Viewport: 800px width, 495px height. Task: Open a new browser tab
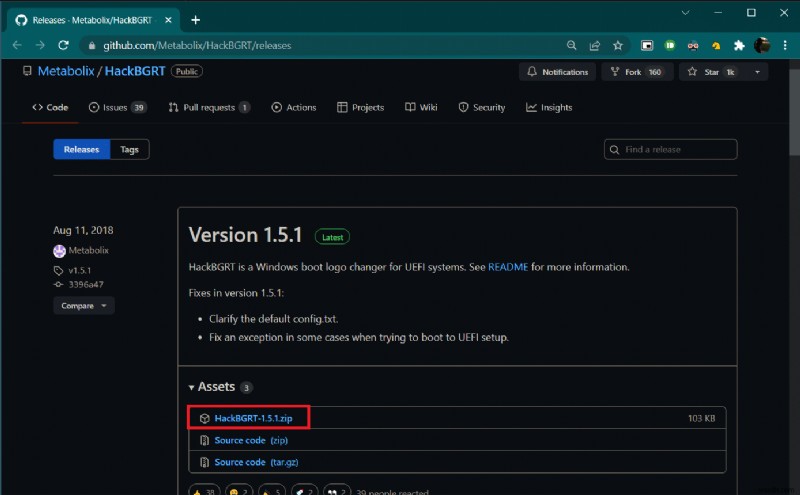click(195, 19)
